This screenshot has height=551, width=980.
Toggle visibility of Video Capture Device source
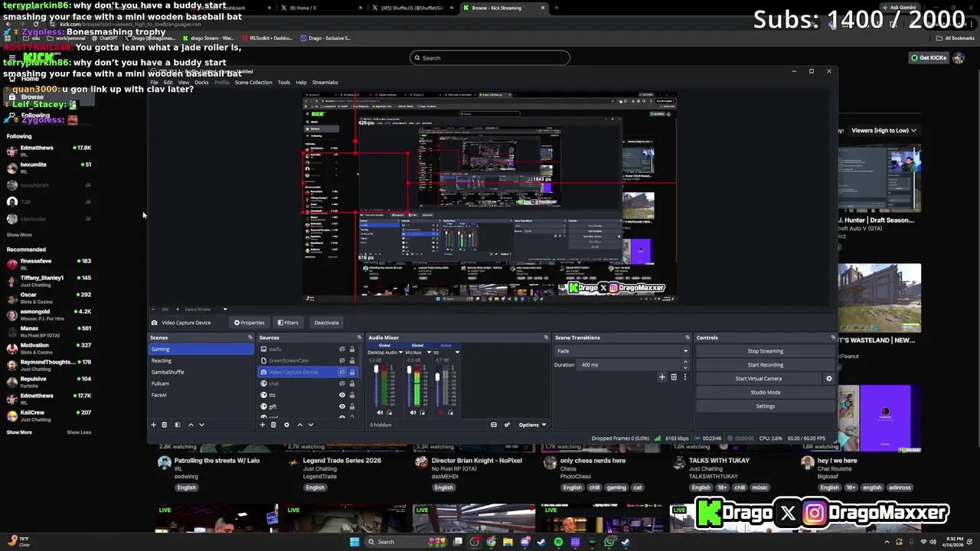[342, 372]
